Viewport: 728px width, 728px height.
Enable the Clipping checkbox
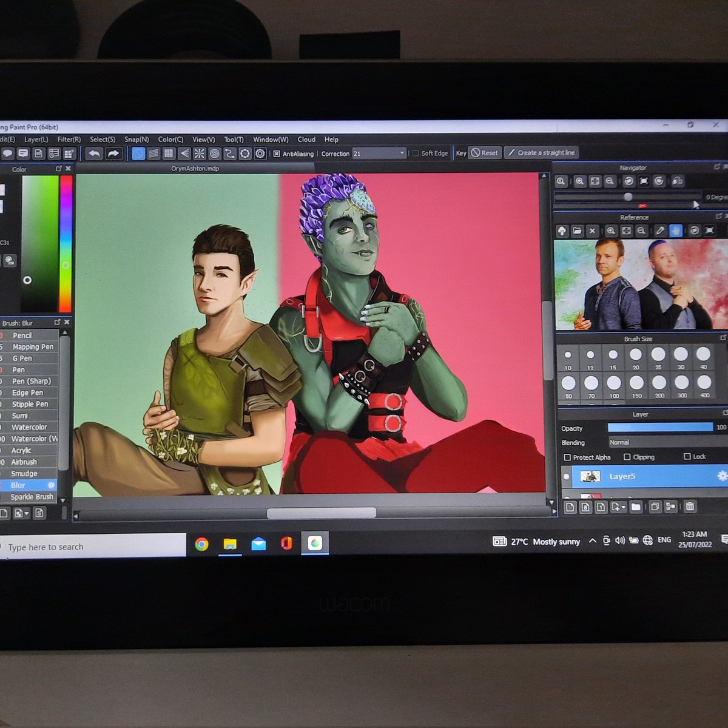[627, 457]
